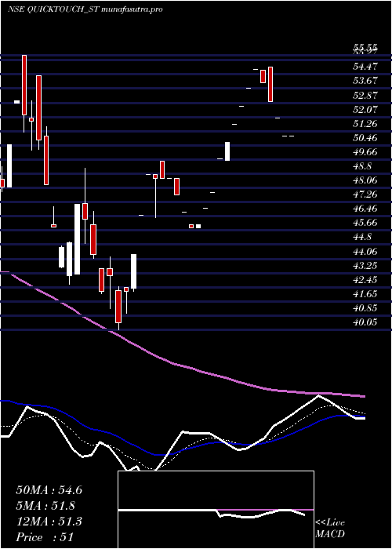Click the NSE QUICKTOUCH_ST chart title

point(85,9)
